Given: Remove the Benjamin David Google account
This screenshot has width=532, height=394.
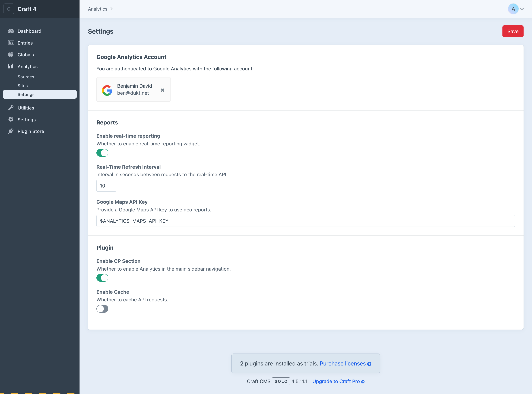Looking at the screenshot, I should (x=163, y=90).
